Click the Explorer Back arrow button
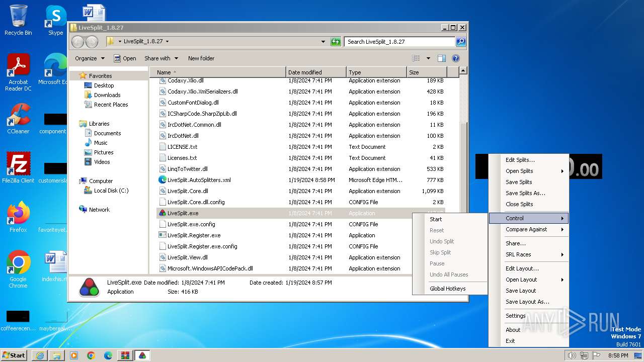The width and height of the screenshot is (644, 362). (77, 42)
